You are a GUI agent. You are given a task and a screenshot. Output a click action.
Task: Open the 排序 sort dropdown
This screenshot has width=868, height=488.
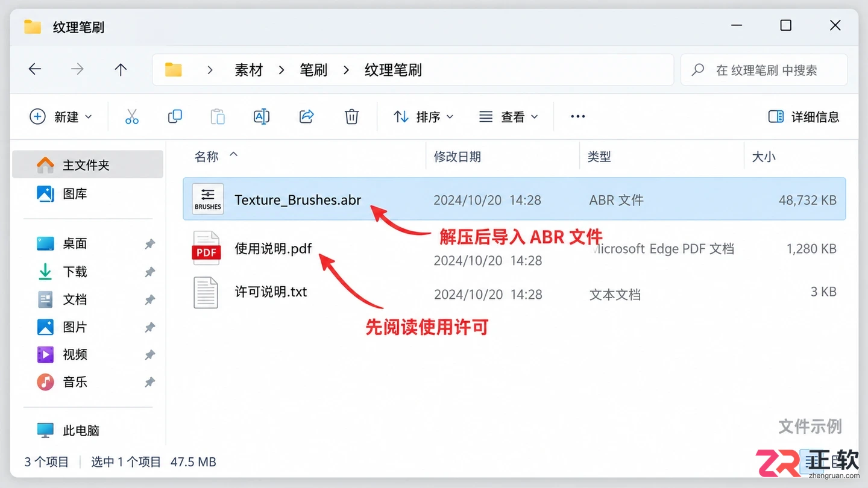tap(423, 117)
